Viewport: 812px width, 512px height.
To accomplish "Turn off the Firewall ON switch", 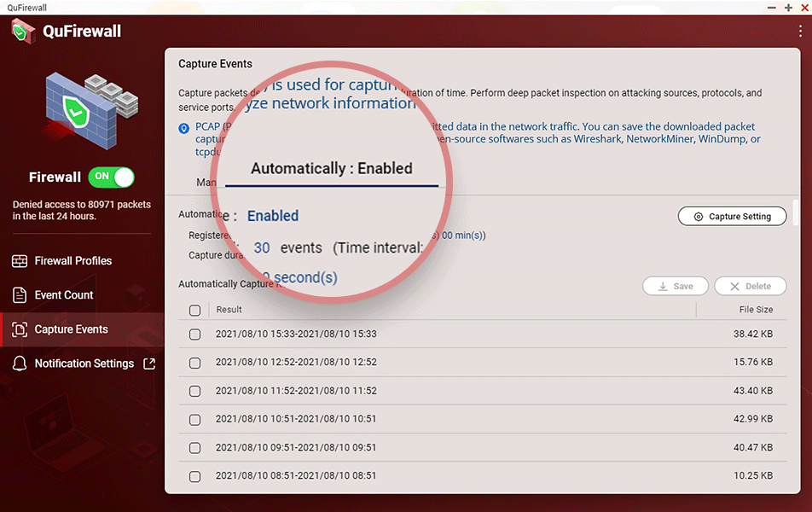I will [x=112, y=177].
